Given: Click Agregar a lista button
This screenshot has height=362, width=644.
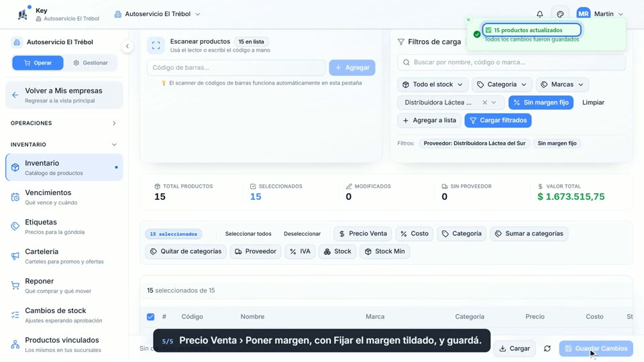Looking at the screenshot, I should [429, 120].
